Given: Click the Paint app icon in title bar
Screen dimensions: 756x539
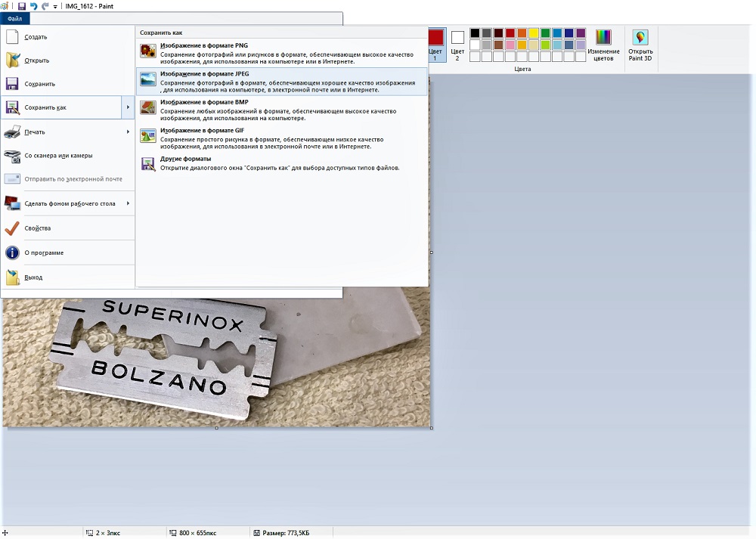Looking at the screenshot, I should coord(5,6).
